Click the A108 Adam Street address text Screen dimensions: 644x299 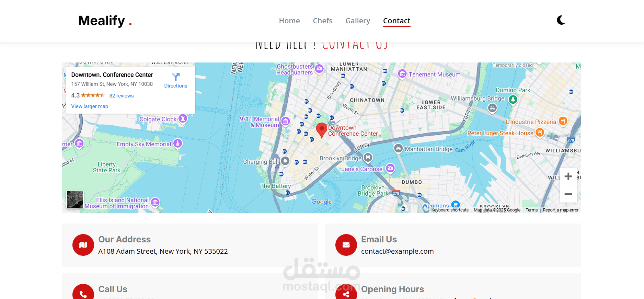163,251
